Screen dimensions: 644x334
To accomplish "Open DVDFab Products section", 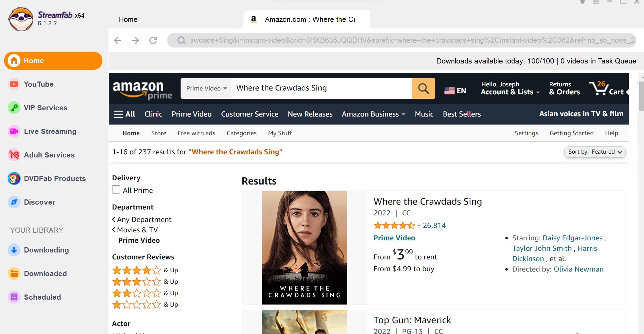I will tap(55, 179).
